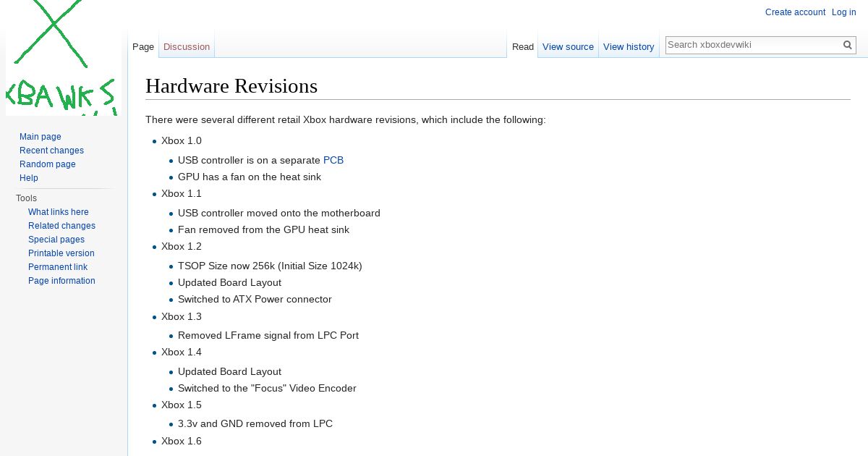Open Related changes tool
Screen dimensions: 868x456
point(61,226)
